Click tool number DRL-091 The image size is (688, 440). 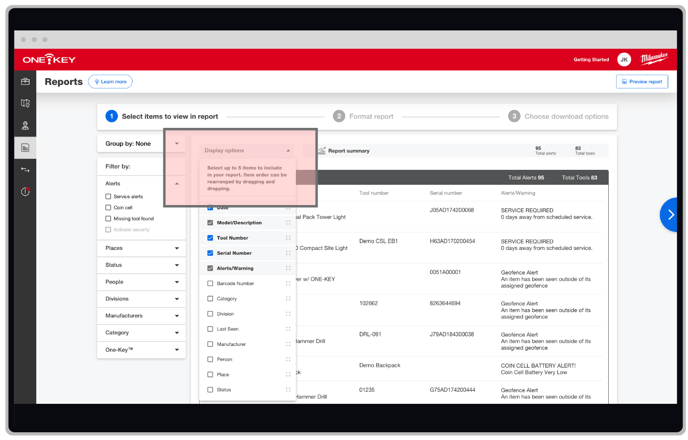(x=370, y=334)
